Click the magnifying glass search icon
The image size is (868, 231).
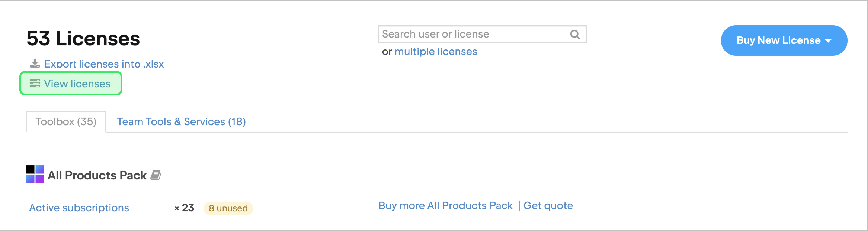[x=574, y=34]
